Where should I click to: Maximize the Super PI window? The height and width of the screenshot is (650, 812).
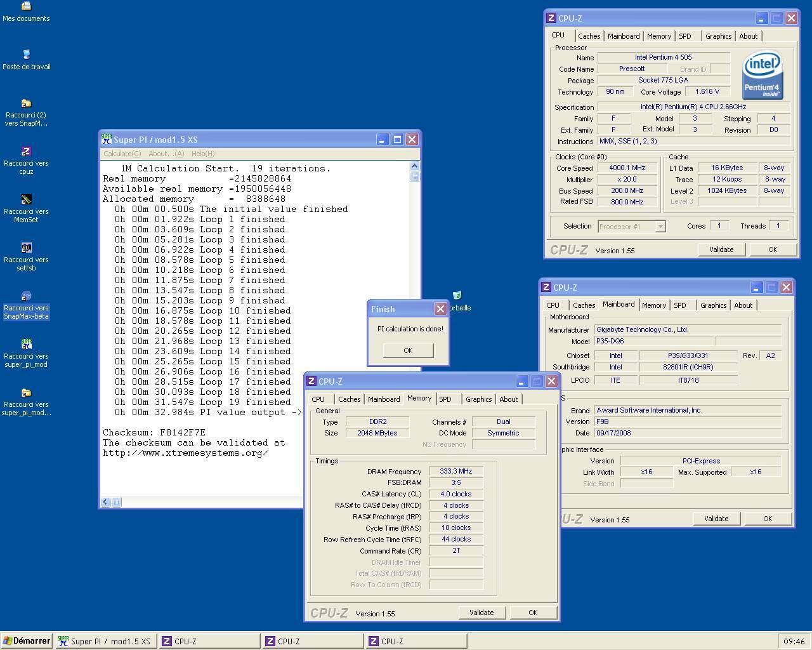click(397, 139)
